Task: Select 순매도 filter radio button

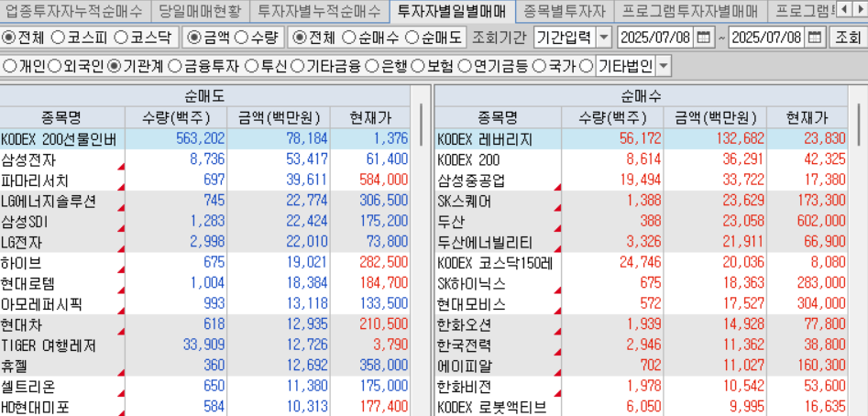Action: 412,38
